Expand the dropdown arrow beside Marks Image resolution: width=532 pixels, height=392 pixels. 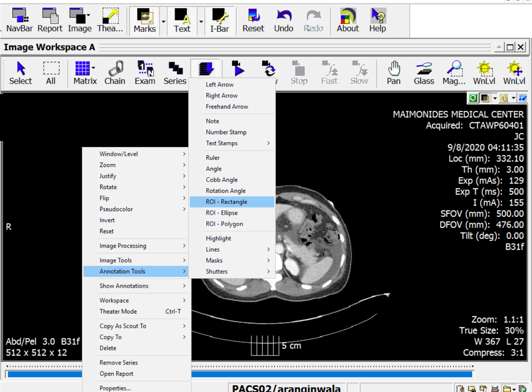164,21
